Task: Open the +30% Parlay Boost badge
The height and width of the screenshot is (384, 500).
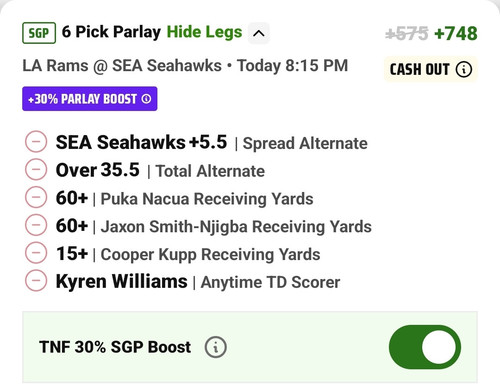Action: [x=90, y=99]
